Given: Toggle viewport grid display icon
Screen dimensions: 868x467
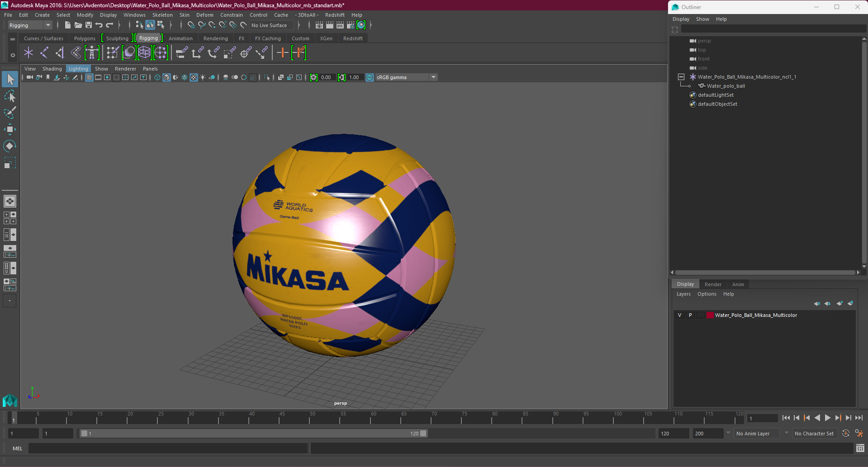Looking at the screenshot, I should (x=89, y=77).
